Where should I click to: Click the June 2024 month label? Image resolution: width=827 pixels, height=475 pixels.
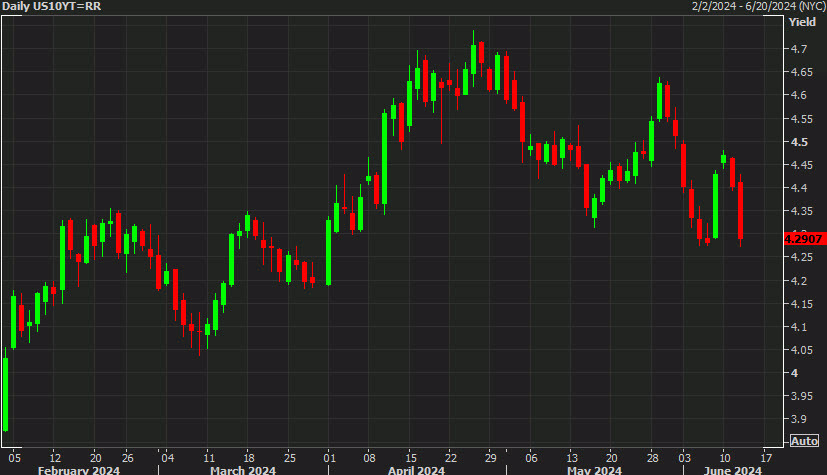[732, 470]
